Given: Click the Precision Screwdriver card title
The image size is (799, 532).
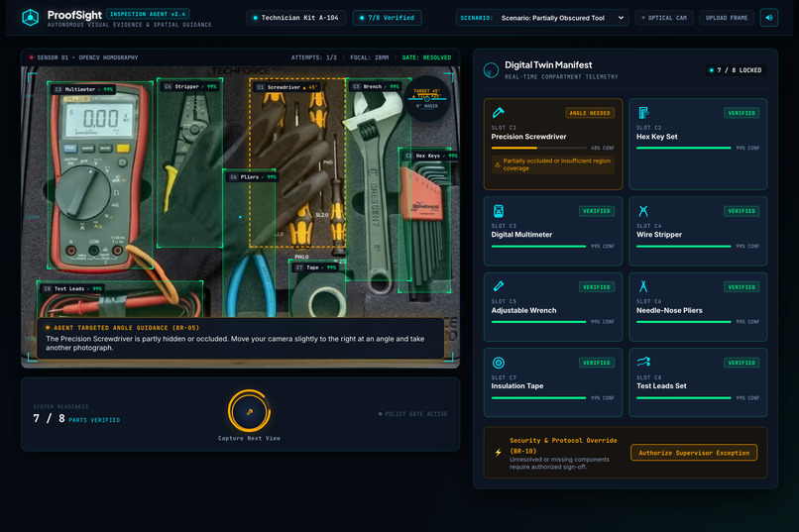Looking at the screenshot, I should (x=528, y=137).
